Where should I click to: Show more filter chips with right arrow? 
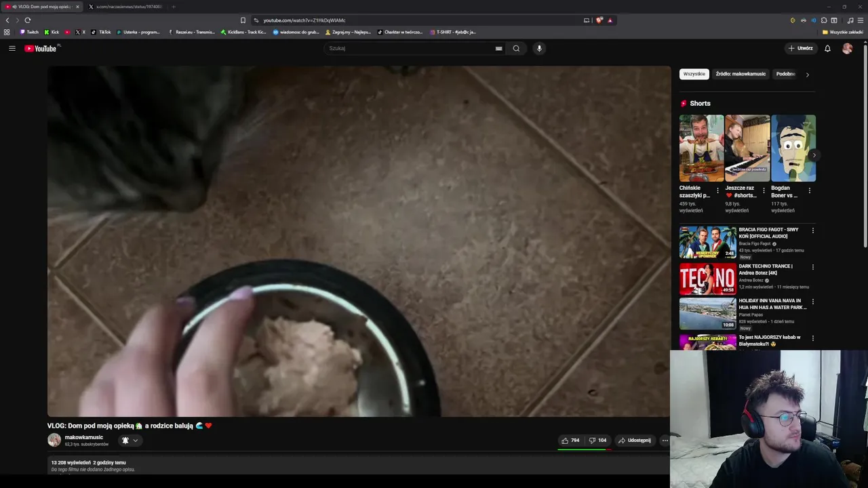tap(807, 75)
